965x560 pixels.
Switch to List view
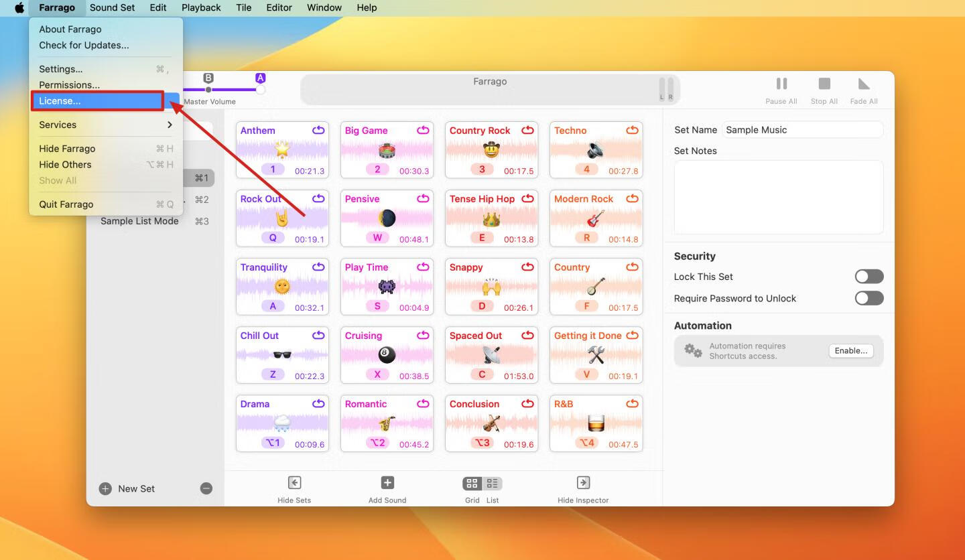[493, 483]
